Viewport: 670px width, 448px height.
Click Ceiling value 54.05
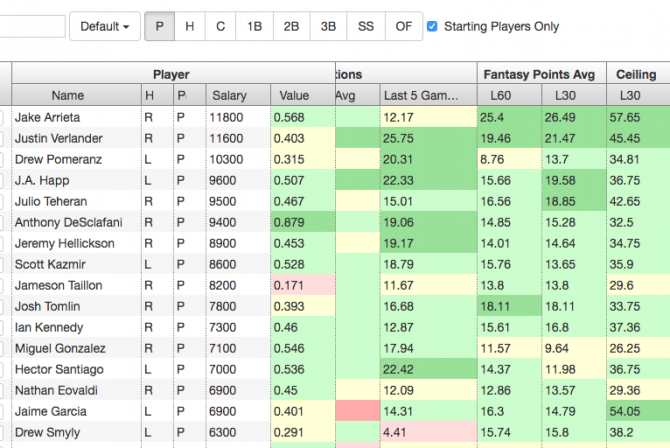pos(638,411)
